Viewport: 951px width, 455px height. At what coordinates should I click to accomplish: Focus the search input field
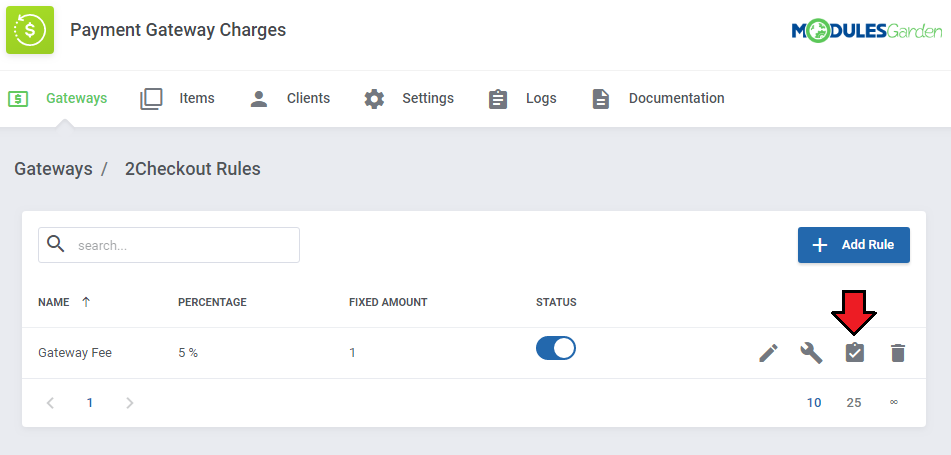point(169,245)
